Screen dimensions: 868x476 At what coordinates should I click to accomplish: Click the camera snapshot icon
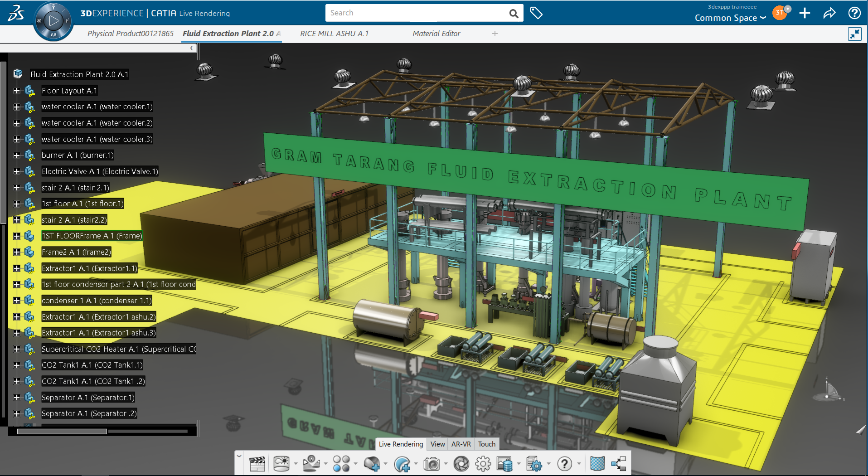[432, 464]
